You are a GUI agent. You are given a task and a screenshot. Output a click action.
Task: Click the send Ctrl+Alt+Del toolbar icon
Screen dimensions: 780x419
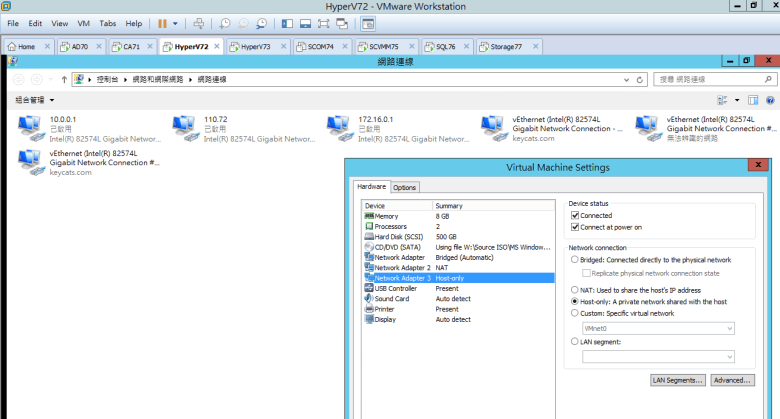pos(199,22)
